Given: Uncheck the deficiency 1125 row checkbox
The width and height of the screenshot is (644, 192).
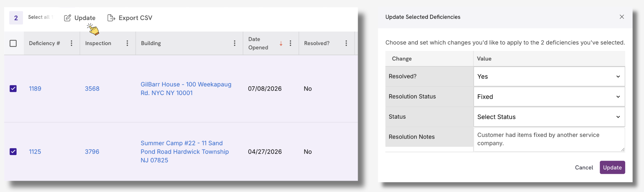Looking at the screenshot, I should 13,152.
